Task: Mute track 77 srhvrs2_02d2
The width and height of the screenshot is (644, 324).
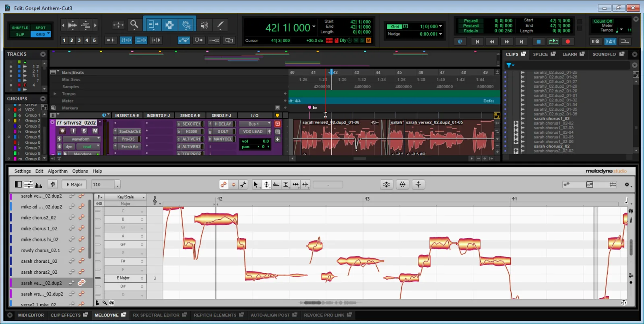Action: click(x=95, y=131)
